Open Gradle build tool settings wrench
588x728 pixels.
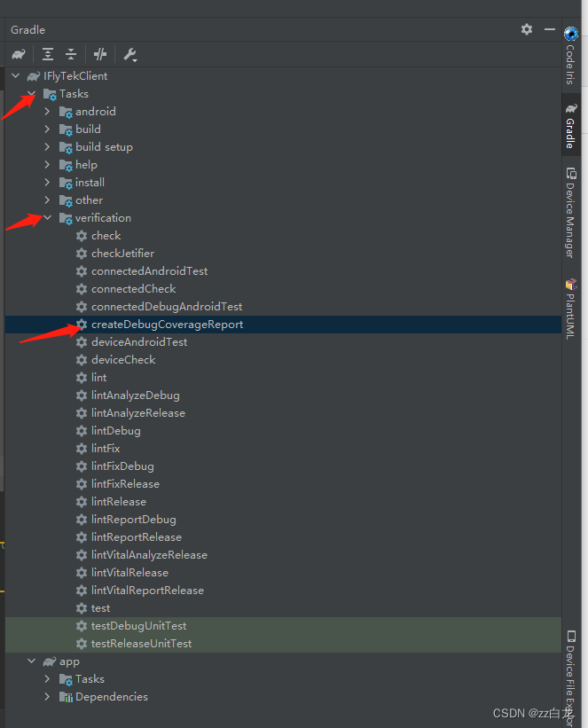click(x=129, y=54)
